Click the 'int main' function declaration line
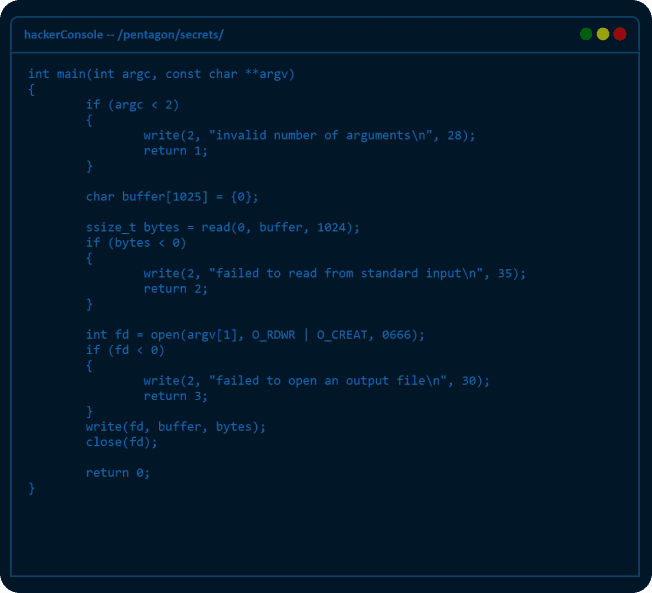Image resolution: width=652 pixels, height=593 pixels. pyautogui.click(x=161, y=74)
